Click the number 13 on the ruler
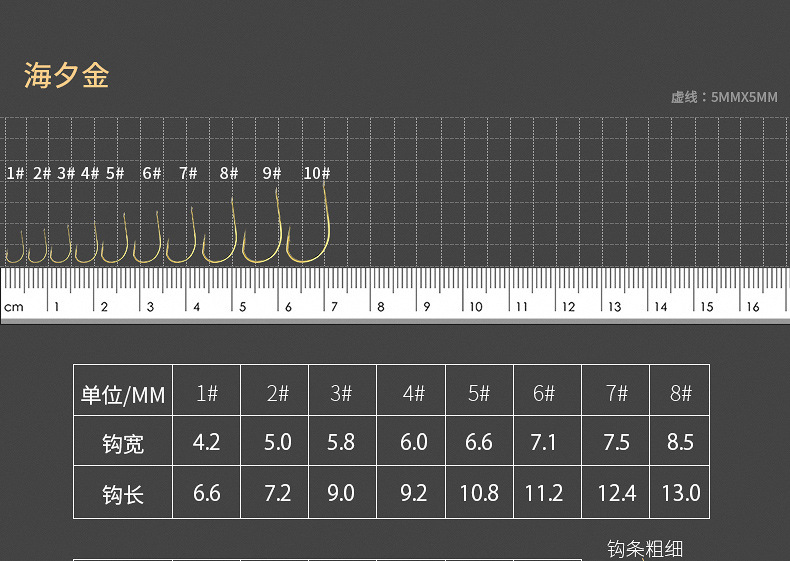 pyautogui.click(x=615, y=306)
